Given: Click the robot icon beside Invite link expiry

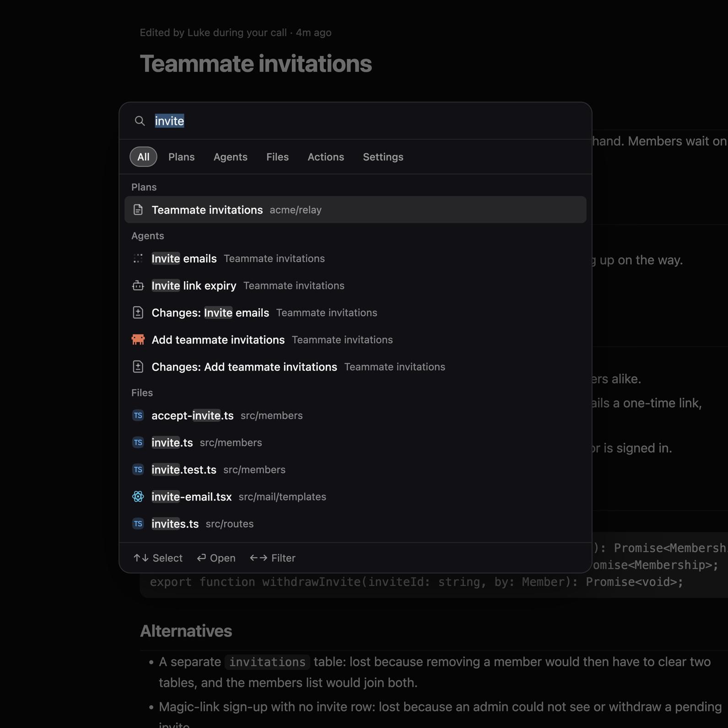Looking at the screenshot, I should tap(138, 286).
